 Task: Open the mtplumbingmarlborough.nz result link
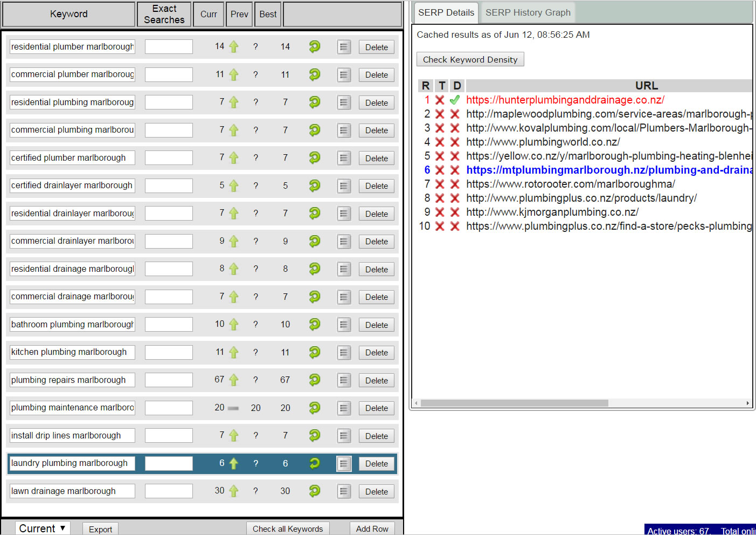[x=609, y=170]
